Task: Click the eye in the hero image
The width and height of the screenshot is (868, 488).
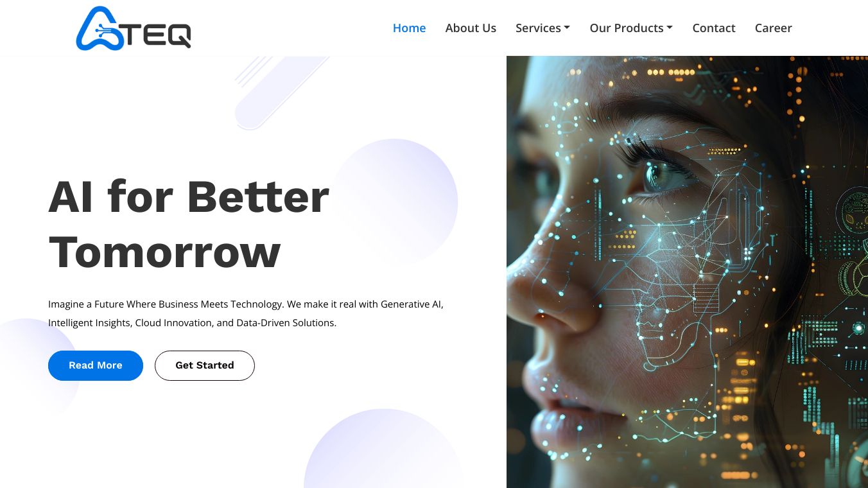Action: 661,174
